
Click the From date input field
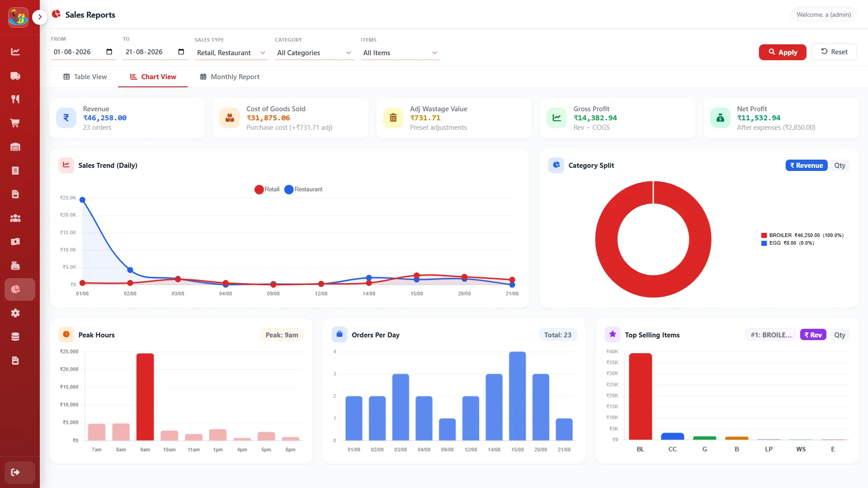[x=84, y=52]
